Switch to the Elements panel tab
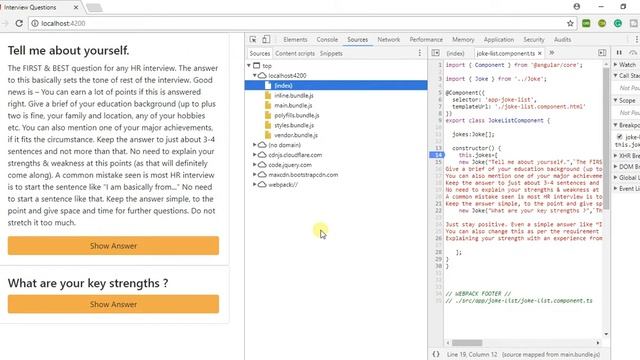 pos(295,40)
